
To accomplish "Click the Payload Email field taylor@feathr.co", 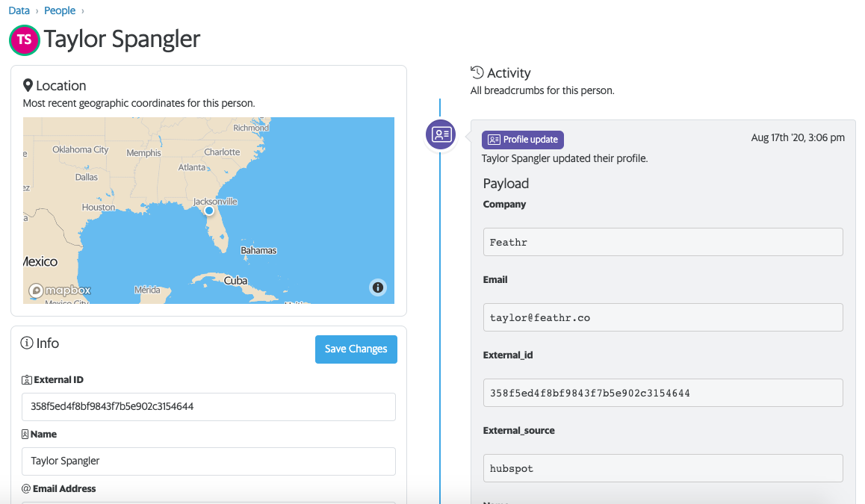I will (663, 317).
